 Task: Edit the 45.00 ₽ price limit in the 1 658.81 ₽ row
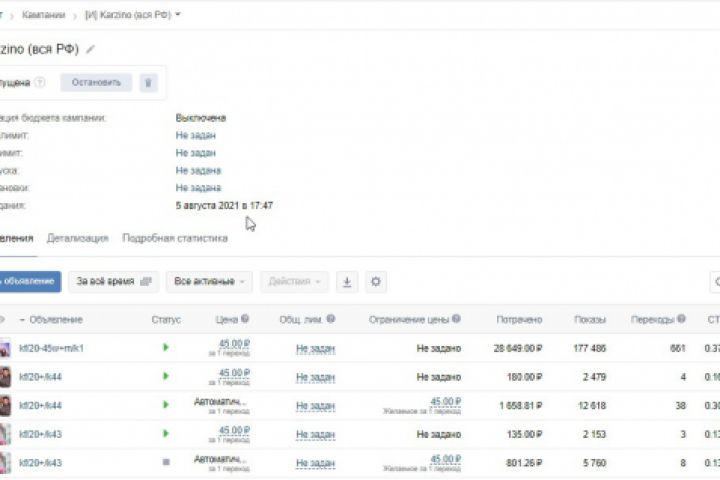(x=445, y=401)
